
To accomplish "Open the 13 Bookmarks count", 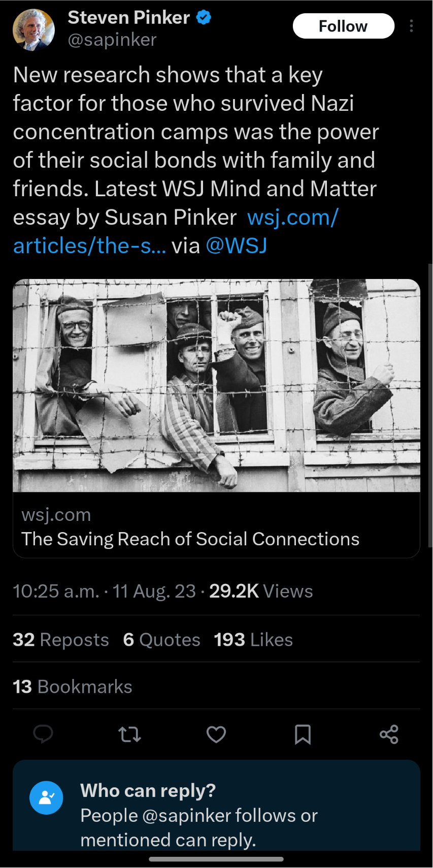I will tap(73, 687).
